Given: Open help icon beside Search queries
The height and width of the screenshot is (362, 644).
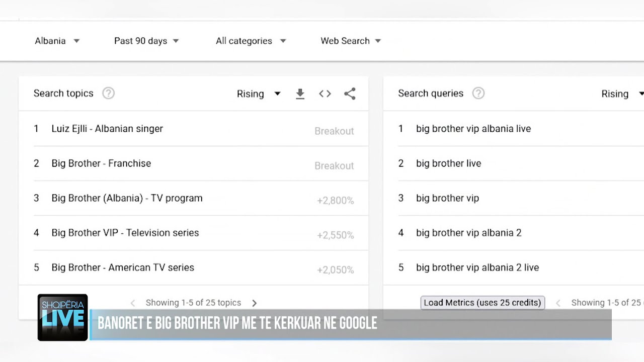Looking at the screenshot, I should coord(478,93).
